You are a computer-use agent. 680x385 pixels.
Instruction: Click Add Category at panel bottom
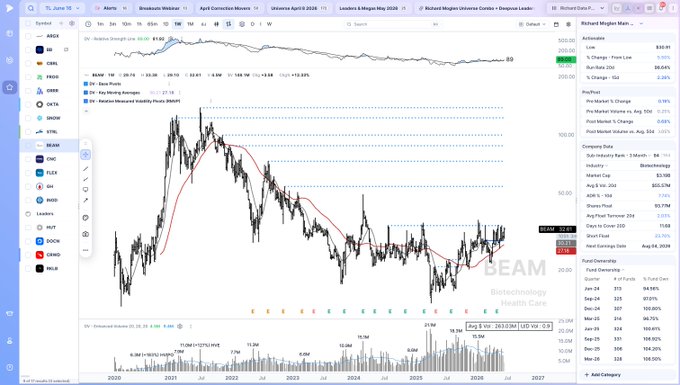(603, 375)
